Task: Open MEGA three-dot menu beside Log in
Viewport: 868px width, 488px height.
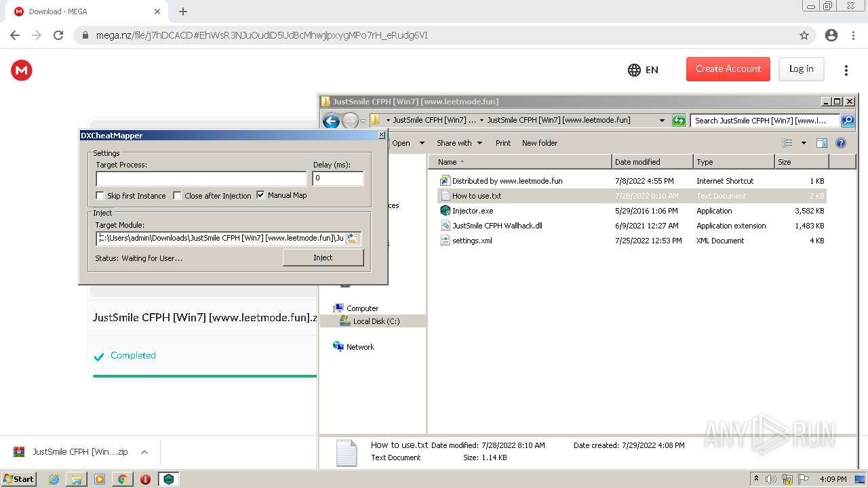Action: tap(846, 70)
